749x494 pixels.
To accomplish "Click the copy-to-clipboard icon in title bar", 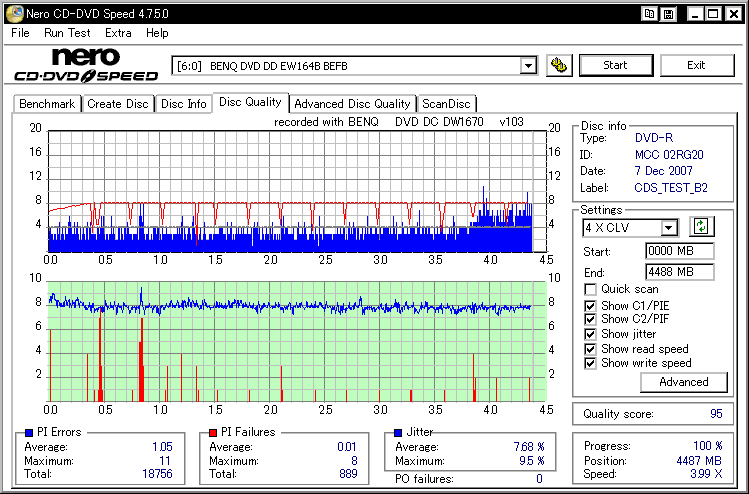I will pos(650,13).
